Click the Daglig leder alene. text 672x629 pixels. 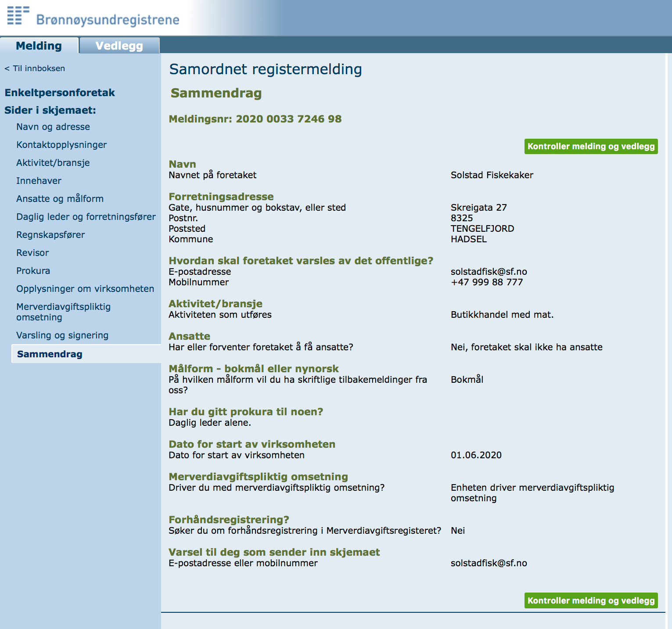(x=210, y=423)
